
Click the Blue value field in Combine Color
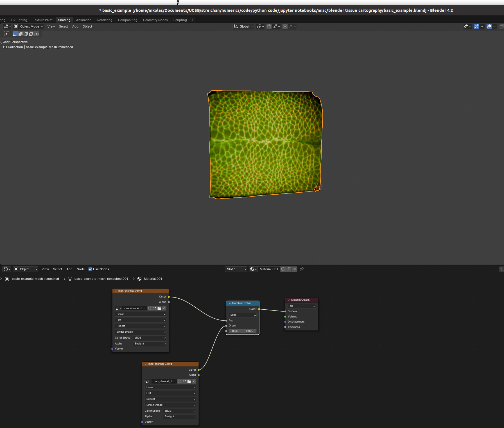[242, 331]
